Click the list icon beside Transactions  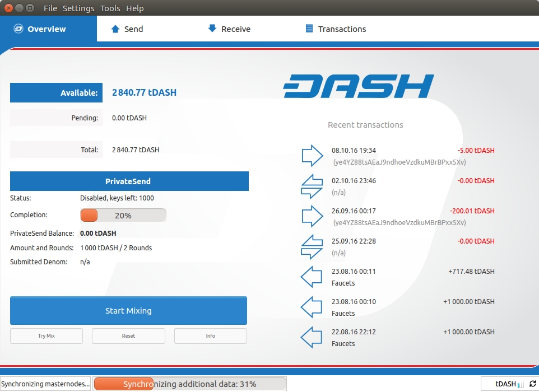(309, 29)
